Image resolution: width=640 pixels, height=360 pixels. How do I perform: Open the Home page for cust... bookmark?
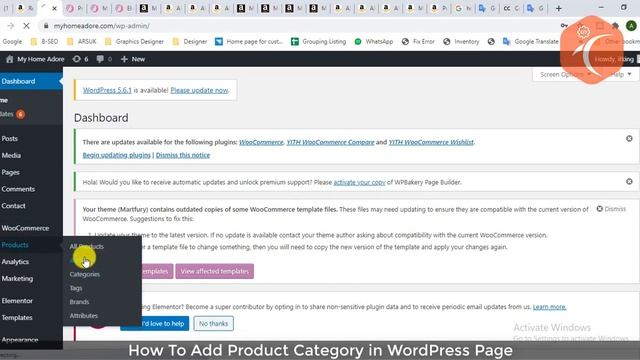(x=249, y=42)
